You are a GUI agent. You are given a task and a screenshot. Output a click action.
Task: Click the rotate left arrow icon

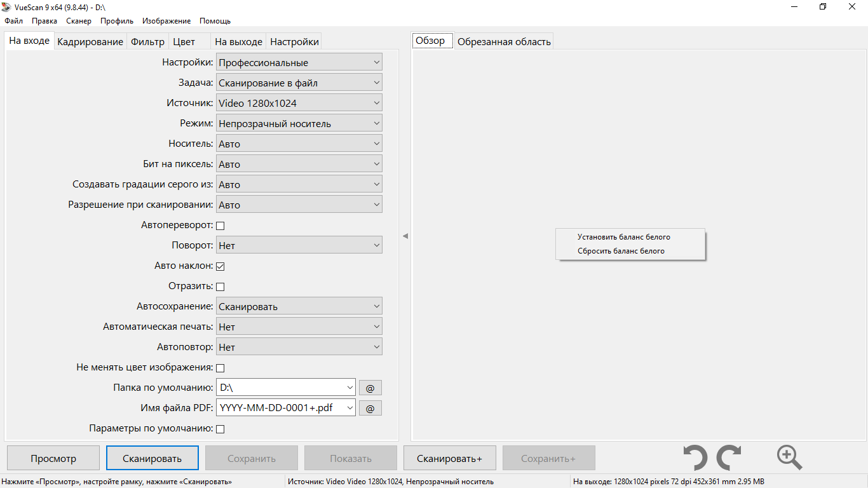(x=695, y=457)
